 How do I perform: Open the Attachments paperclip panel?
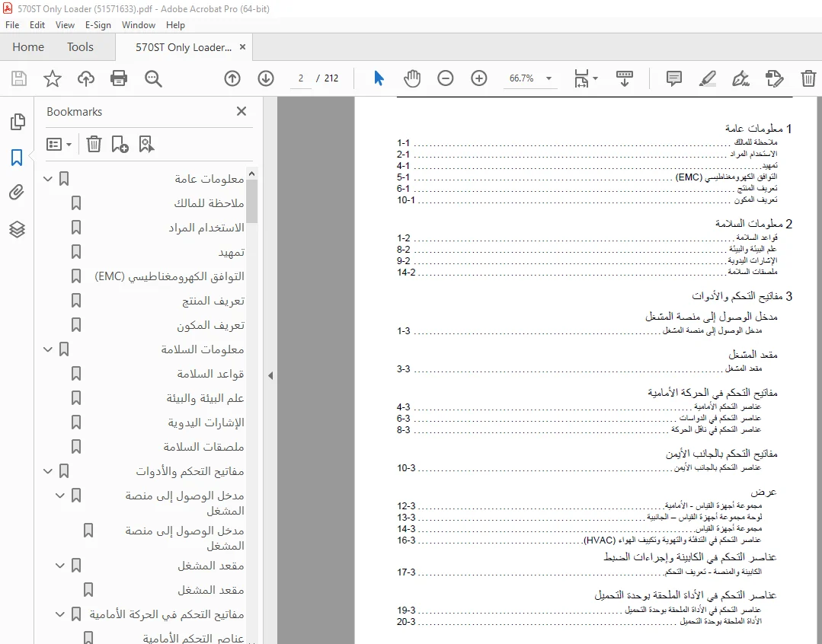point(17,193)
